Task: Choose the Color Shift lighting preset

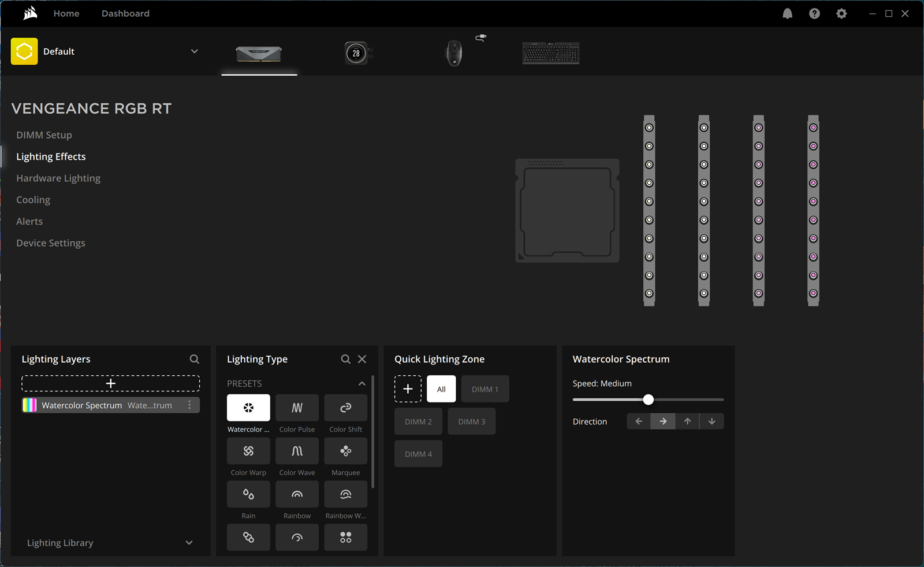Action: click(345, 408)
